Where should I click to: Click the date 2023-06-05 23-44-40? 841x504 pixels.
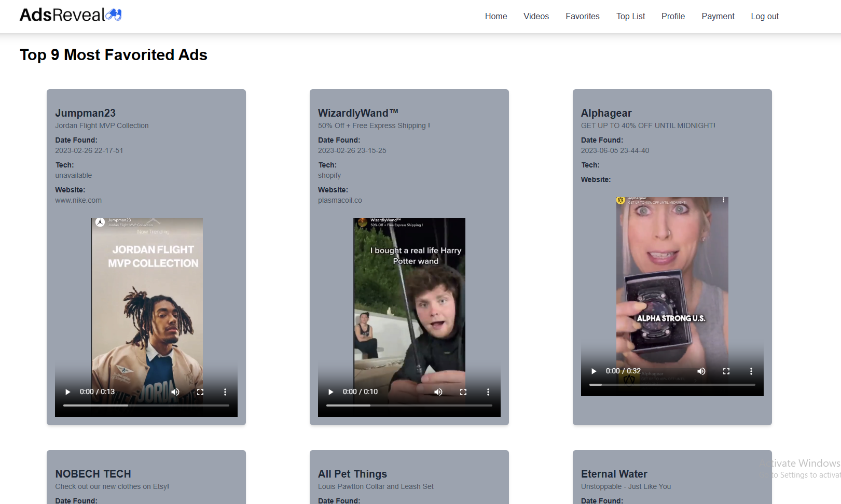615,150
